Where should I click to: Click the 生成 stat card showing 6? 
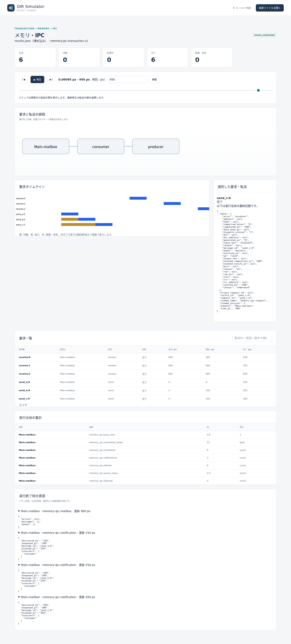pyautogui.click(x=35, y=57)
